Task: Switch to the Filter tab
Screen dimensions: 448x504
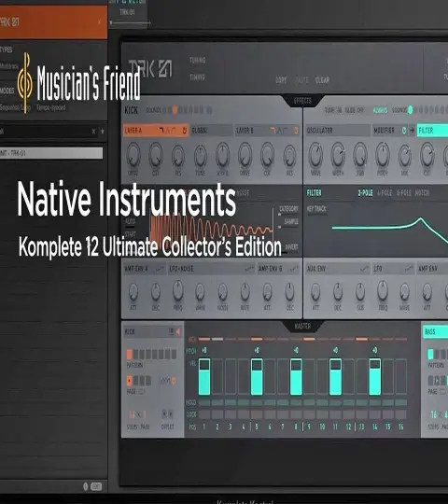Action: coord(432,130)
